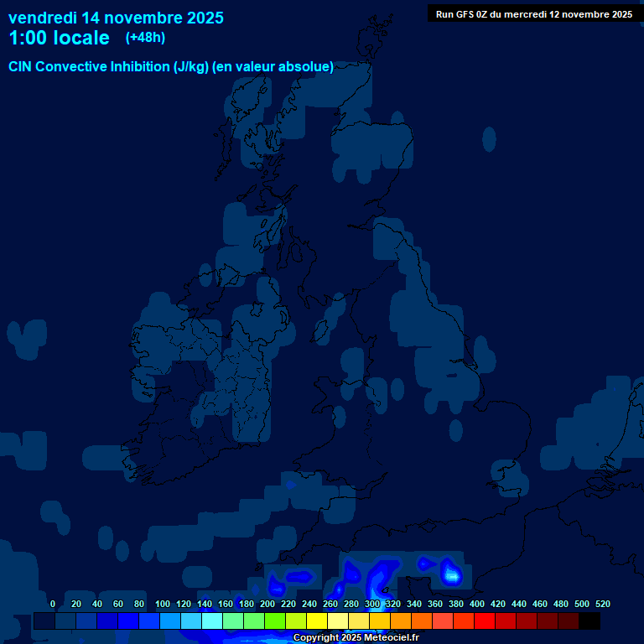This screenshot has width=644, height=644.
Task: Click the 100 value label on legend
Action: tap(163, 604)
